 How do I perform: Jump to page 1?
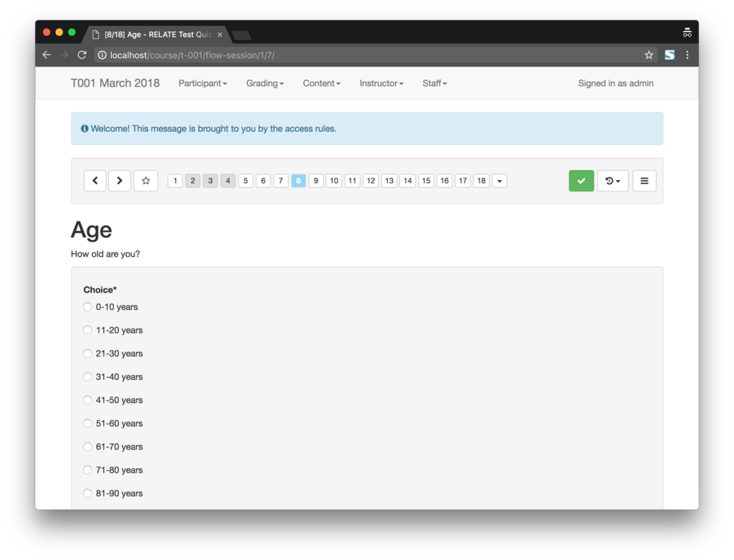[x=175, y=181]
